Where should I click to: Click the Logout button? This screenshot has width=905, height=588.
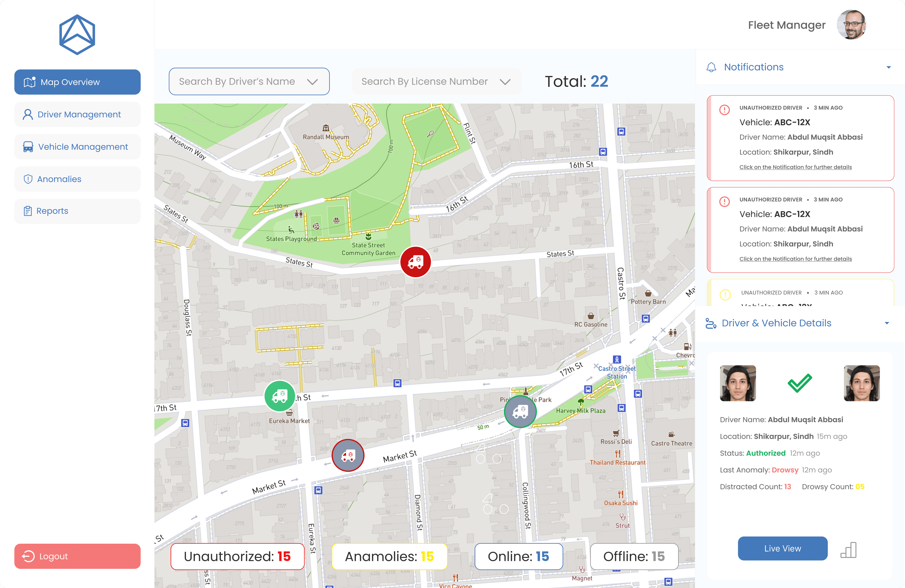78,556
